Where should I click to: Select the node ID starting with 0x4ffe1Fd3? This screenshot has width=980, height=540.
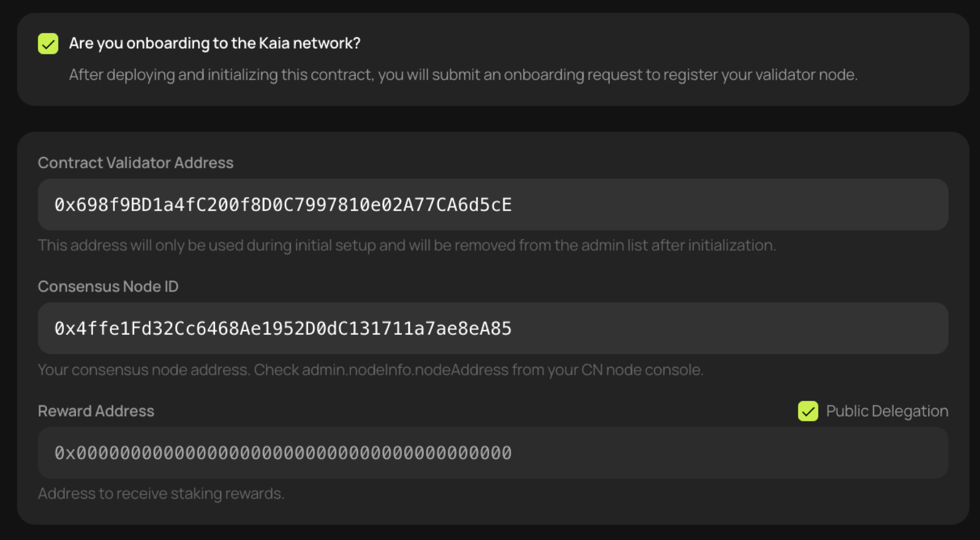pos(283,328)
